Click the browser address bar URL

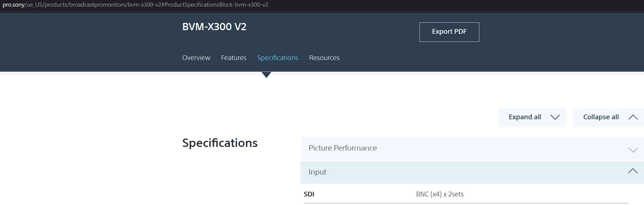[135, 5]
